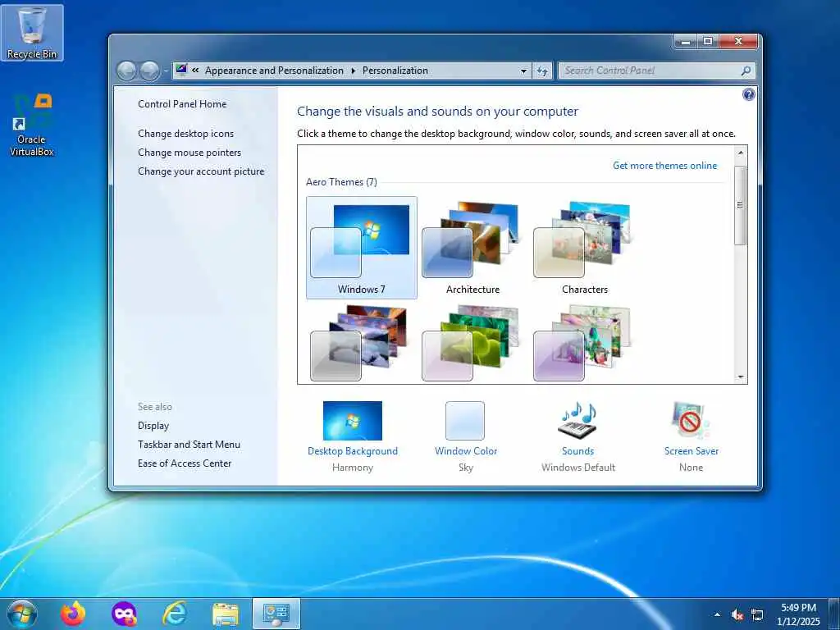The height and width of the screenshot is (630, 840).
Task: Expand arrow after Appearance and Personalization
Action: (353, 71)
